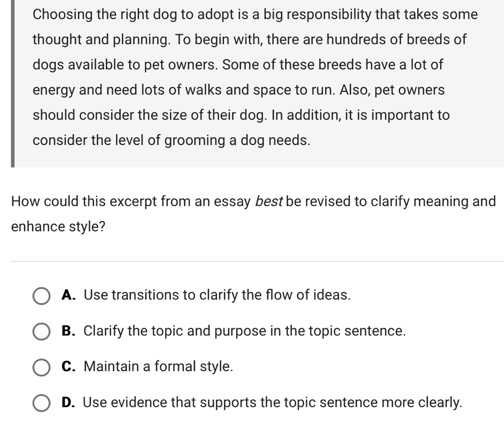Select the radio button for option B

click(x=41, y=331)
